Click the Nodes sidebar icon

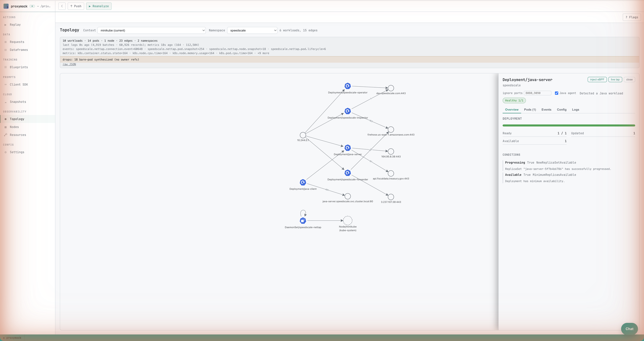coord(6,127)
